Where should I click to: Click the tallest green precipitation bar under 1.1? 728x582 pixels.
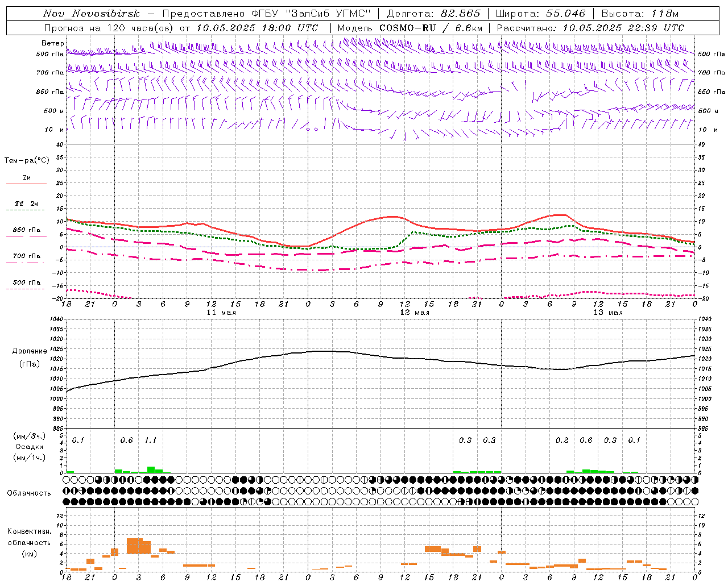(151, 470)
